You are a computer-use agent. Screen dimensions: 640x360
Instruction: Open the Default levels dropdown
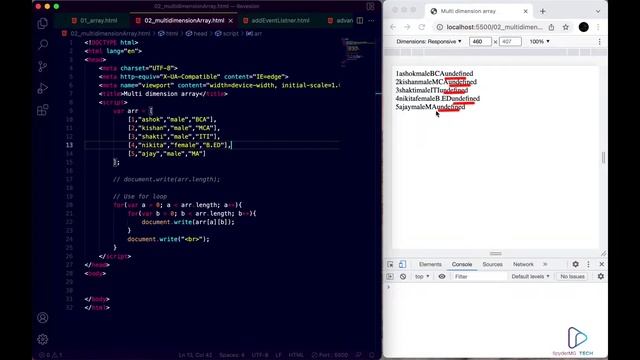[x=530, y=276]
